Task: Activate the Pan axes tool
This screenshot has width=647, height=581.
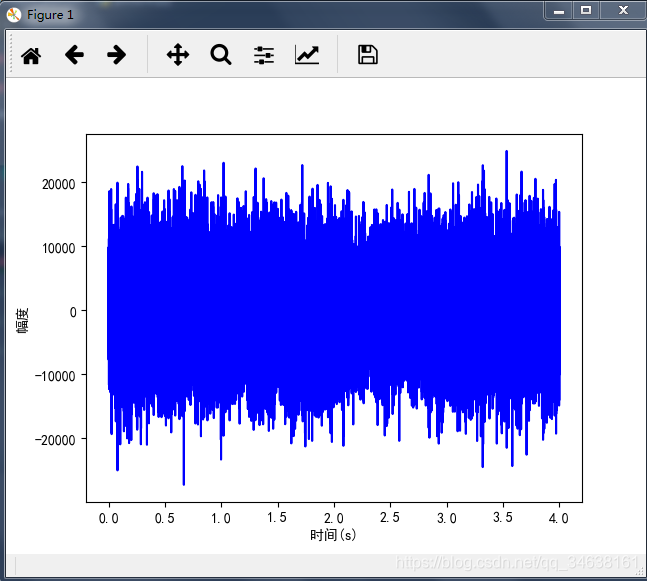Action: (x=178, y=54)
